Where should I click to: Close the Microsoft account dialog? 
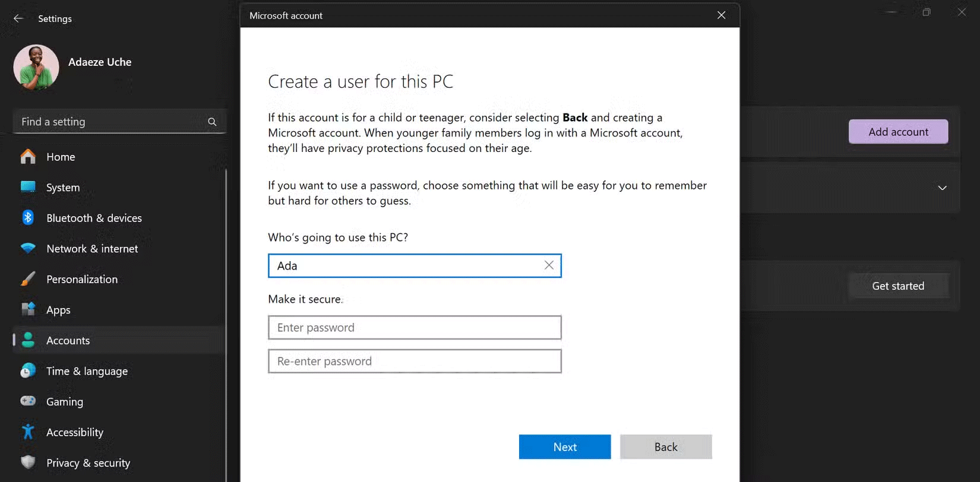point(721,15)
